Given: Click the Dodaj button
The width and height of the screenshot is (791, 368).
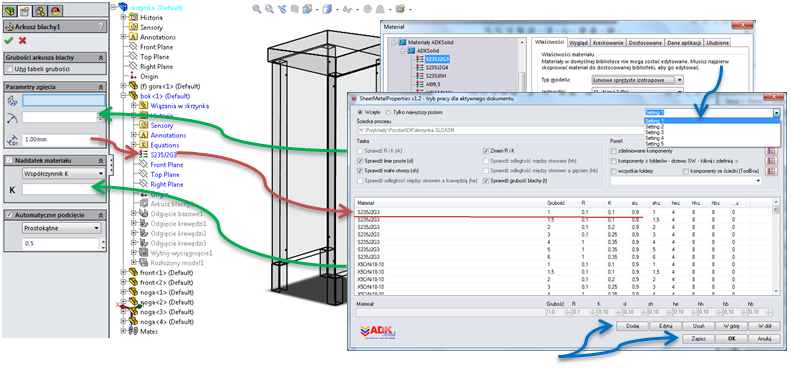Looking at the screenshot, I should coord(633,326).
